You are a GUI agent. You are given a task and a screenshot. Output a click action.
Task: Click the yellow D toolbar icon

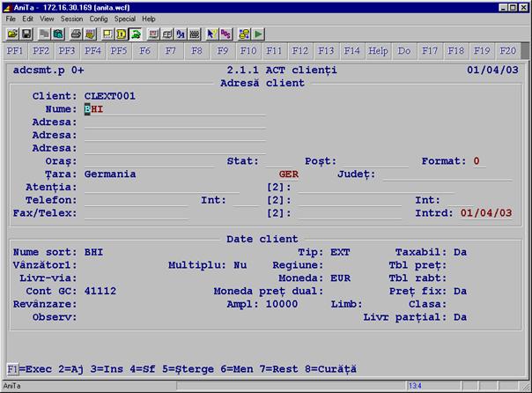click(122, 33)
